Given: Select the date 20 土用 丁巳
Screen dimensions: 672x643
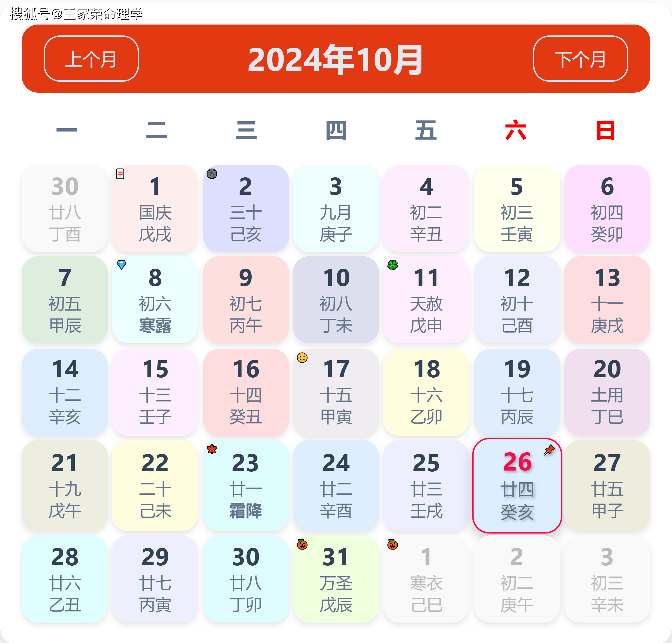Looking at the screenshot, I should pos(607,392).
